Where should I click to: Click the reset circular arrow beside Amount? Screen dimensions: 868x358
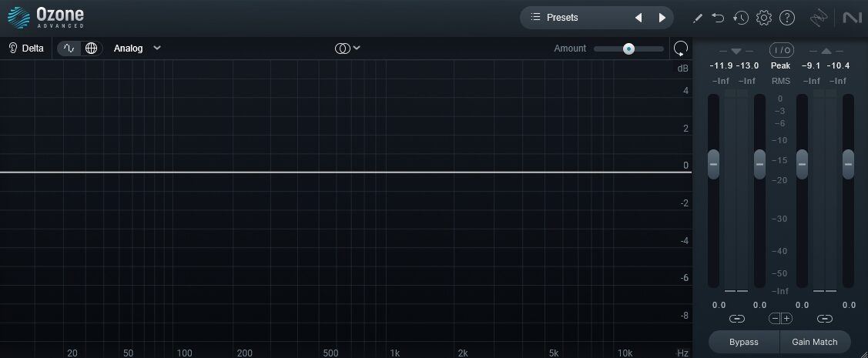pos(680,49)
